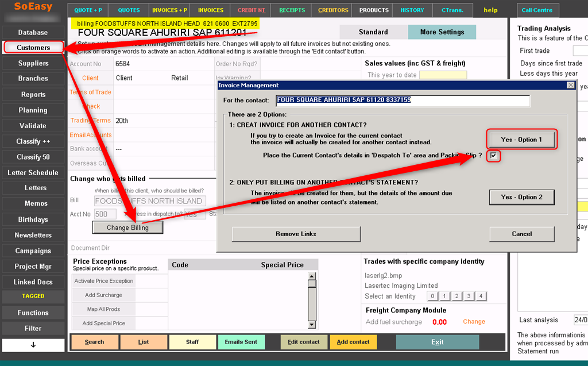Open the CREDITORS tab
The image size is (588, 366).
pos(333,10)
